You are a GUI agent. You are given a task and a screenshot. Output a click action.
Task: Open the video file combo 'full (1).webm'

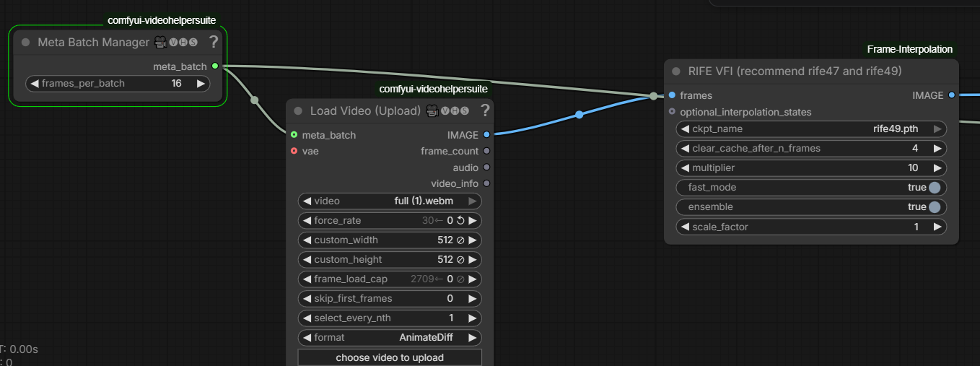tap(390, 201)
